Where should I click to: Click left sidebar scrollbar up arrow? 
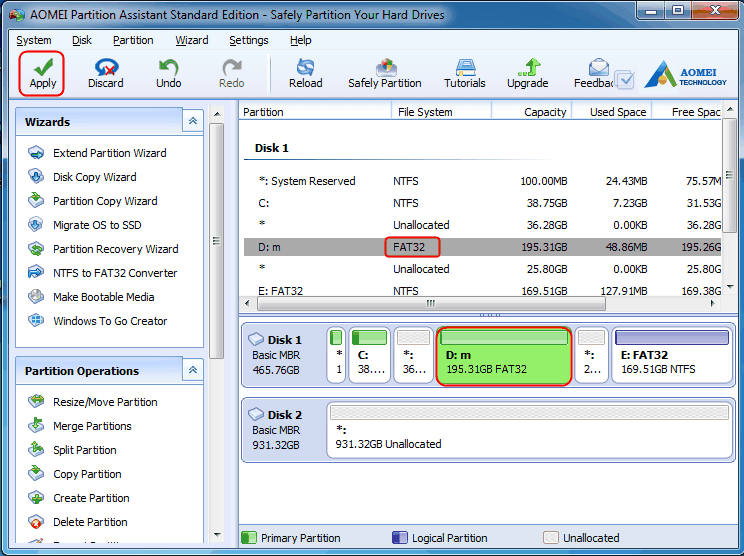point(217,114)
